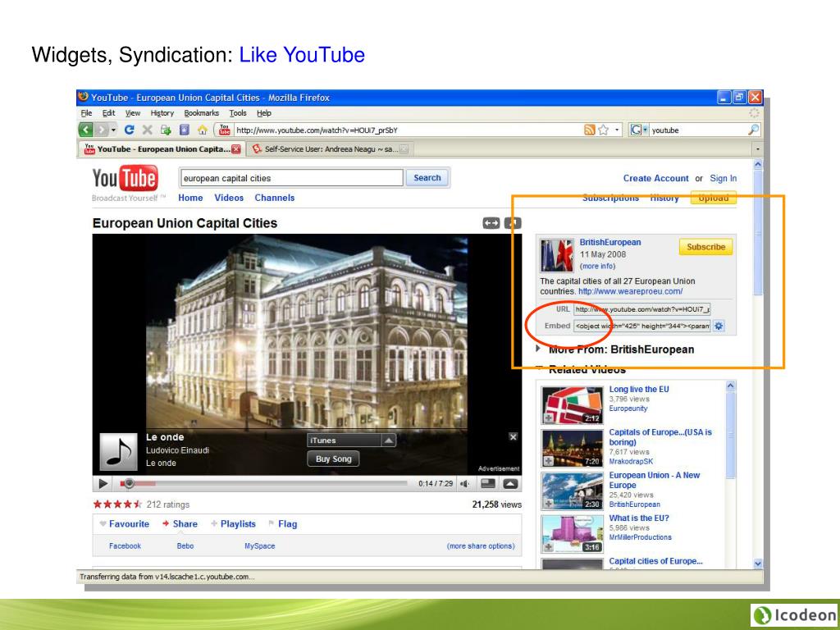This screenshot has width=840, height=630.
Task: Open What is the EU? video link
Action: (638, 518)
